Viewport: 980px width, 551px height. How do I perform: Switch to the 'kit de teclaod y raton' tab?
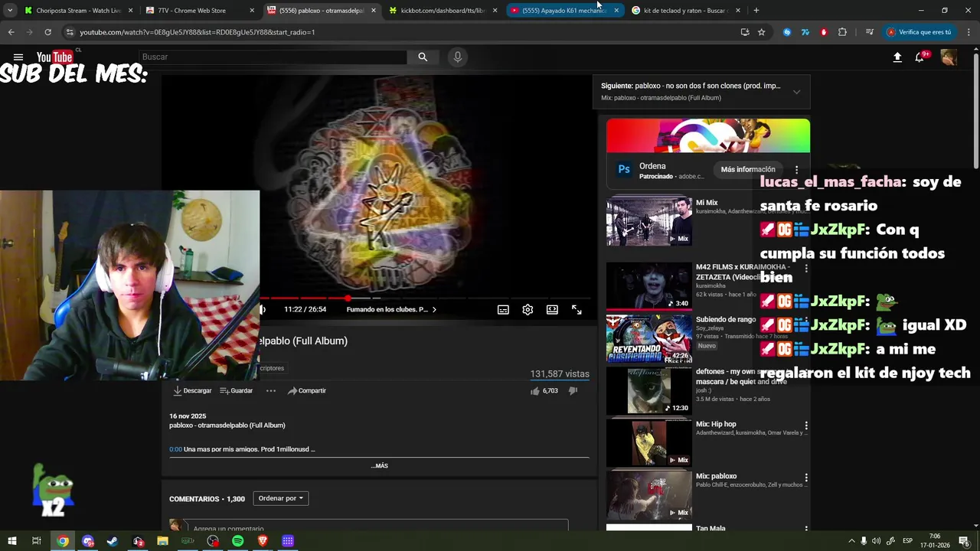(x=684, y=11)
